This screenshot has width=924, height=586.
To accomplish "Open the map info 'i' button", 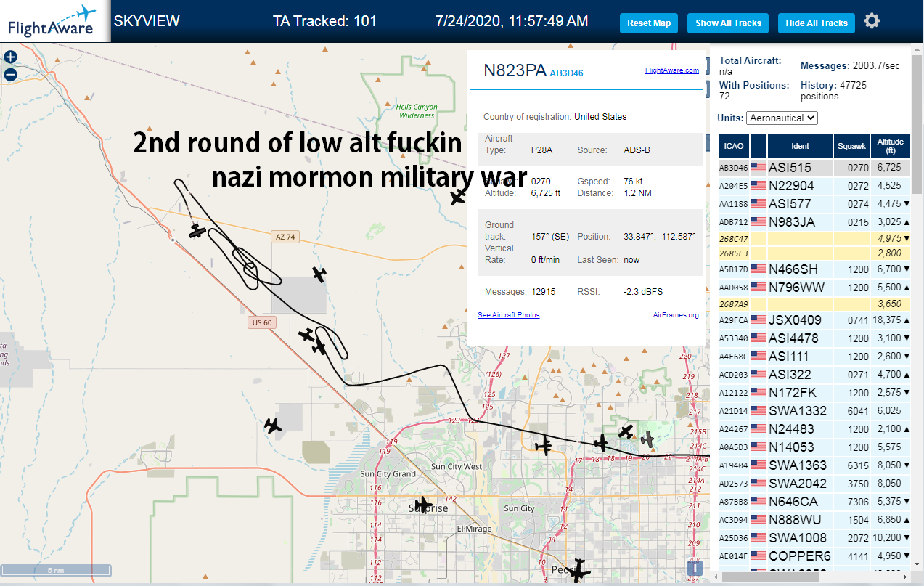I will coord(695,568).
